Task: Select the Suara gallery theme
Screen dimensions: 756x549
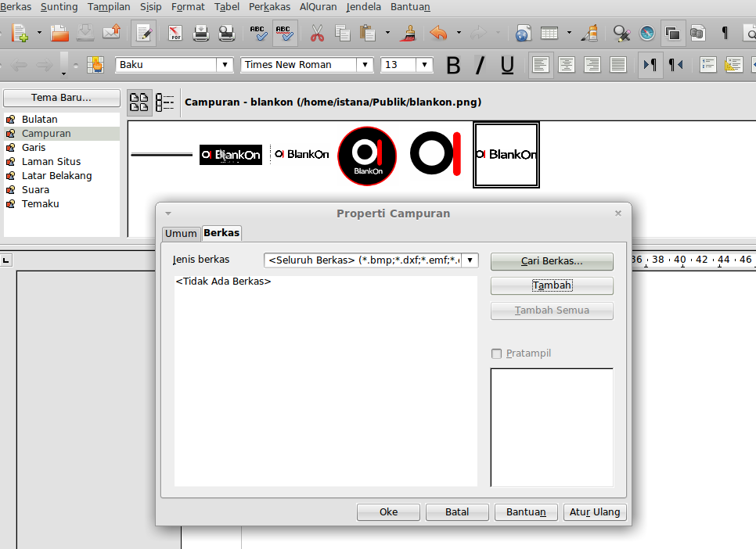Action: pyautogui.click(x=62, y=189)
